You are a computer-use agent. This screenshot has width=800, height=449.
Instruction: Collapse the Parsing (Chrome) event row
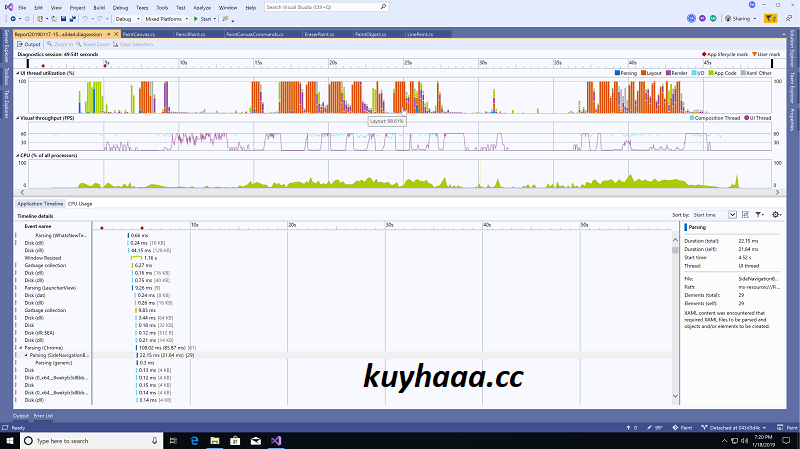coord(21,348)
